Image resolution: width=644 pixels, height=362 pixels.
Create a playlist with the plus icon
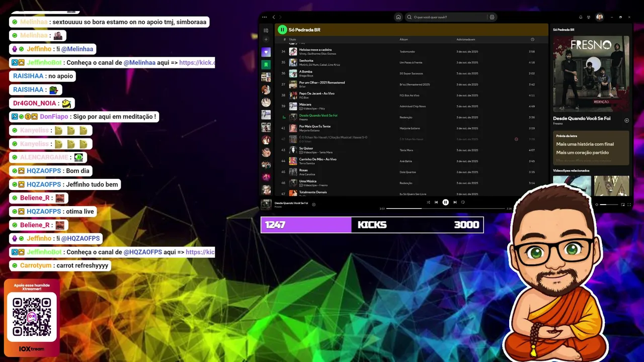[266, 40]
